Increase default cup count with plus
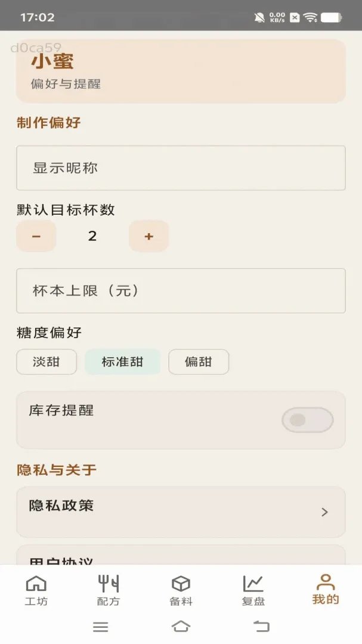The height and width of the screenshot is (644, 362). coord(148,236)
